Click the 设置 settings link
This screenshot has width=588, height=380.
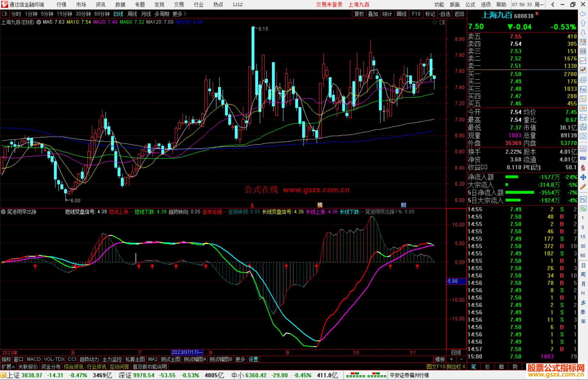(253, 359)
